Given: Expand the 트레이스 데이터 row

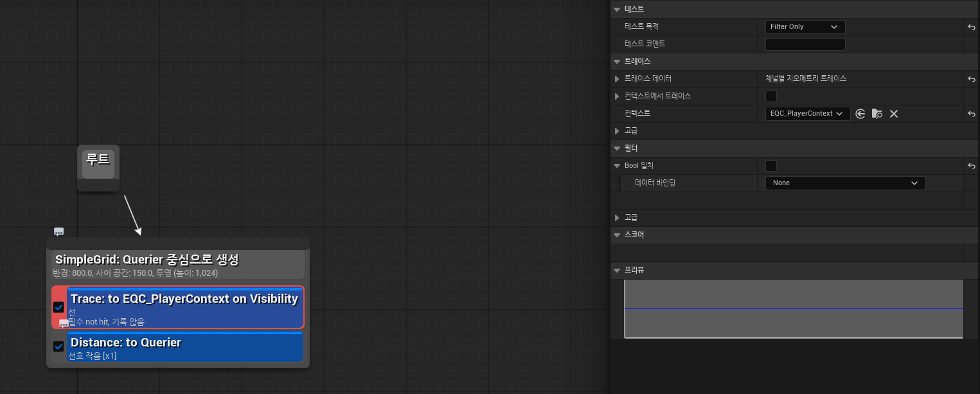Looking at the screenshot, I should click(618, 79).
